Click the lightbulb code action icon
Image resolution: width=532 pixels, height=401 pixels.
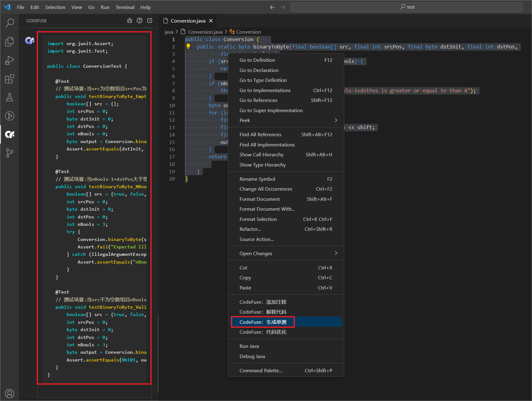188,46
